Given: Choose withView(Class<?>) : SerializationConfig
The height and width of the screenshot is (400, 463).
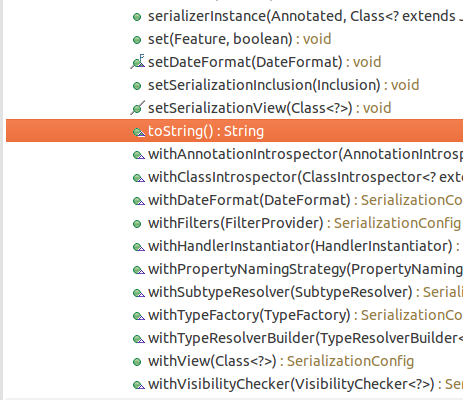Looking at the screenshot, I should [281, 361].
